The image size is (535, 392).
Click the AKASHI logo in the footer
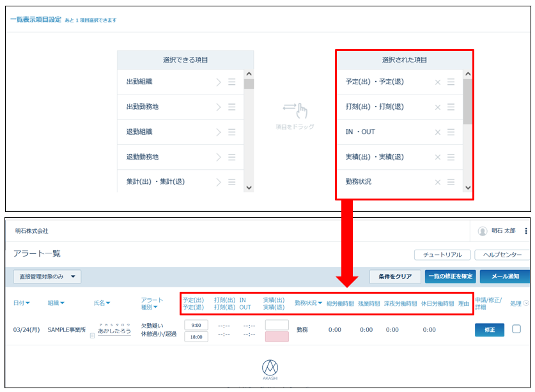[270, 369]
